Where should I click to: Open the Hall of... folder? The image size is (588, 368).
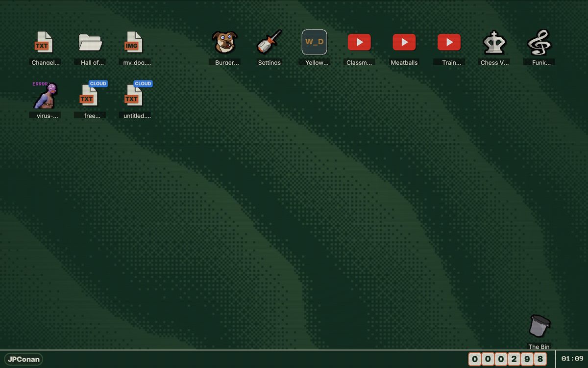pos(90,43)
